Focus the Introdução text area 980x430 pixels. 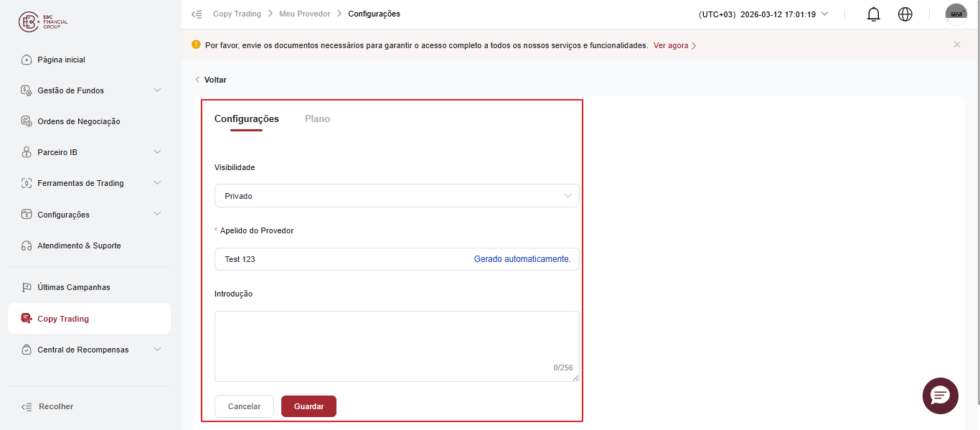coord(397,346)
